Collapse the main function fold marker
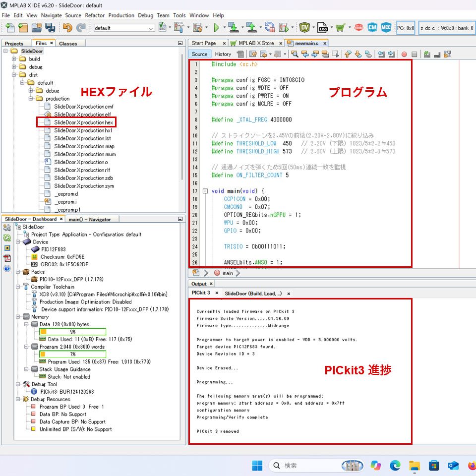This screenshot has height=476, width=476. pyautogui.click(x=205, y=191)
